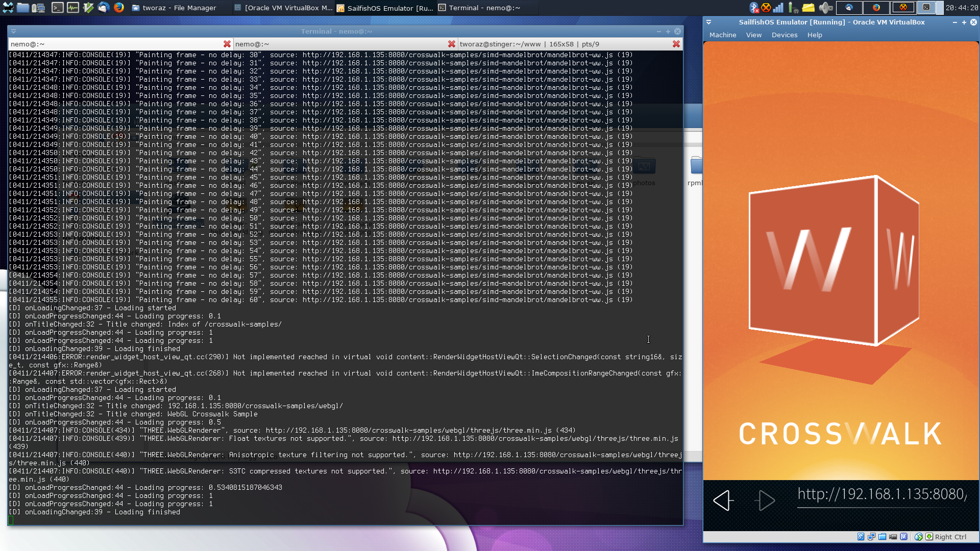
Task: Open the file manager launcher in the panel
Action: (x=23, y=8)
